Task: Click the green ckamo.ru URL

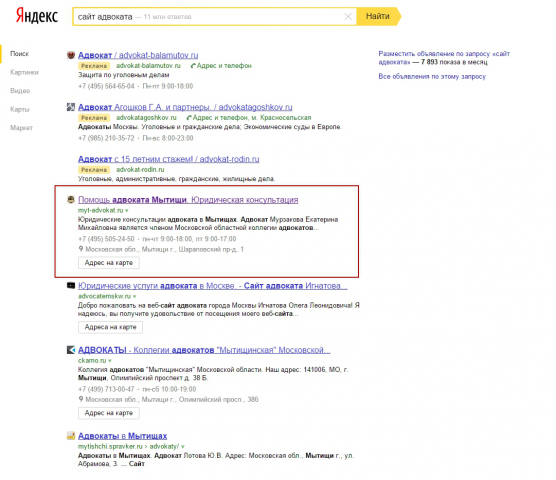Action: click(x=92, y=361)
